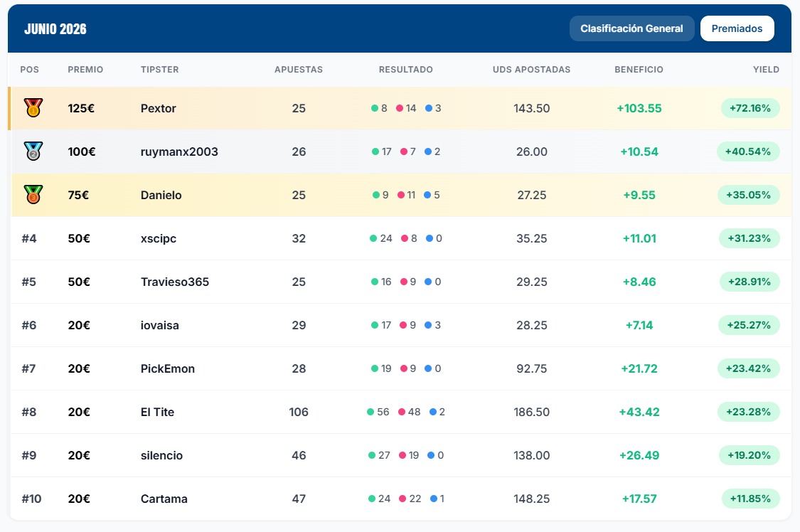This screenshot has height=532, width=800.
Task: Click the 106 bets count for El Tite
Action: 299,412
